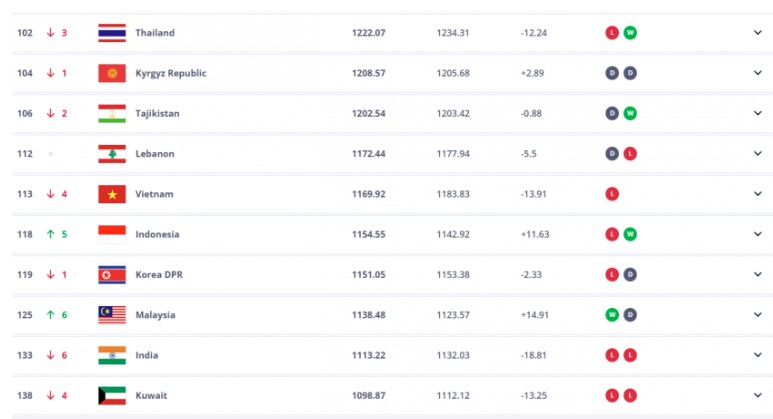Image resolution: width=773 pixels, height=419 pixels.
Task: Click the Thailand flag icon
Action: 112,33
